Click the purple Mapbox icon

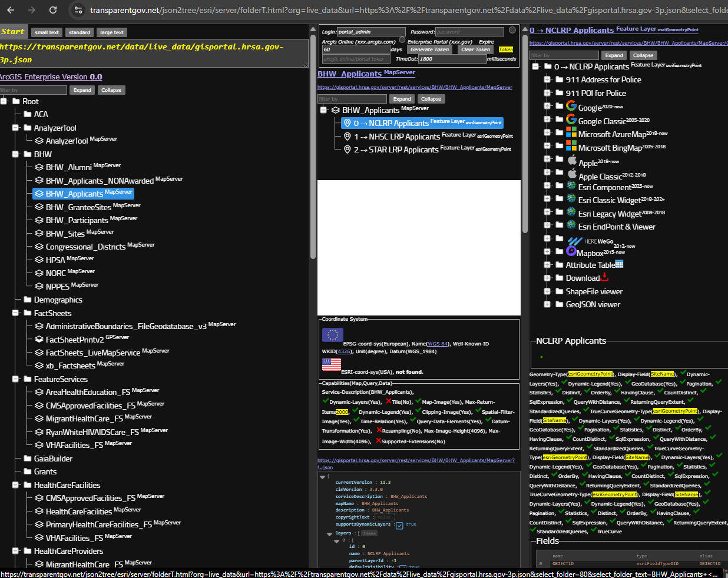tap(571, 251)
